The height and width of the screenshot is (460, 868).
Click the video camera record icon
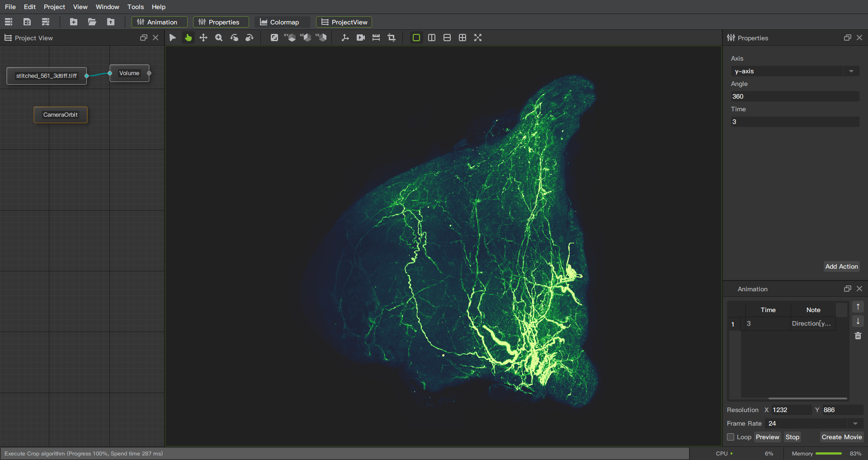[361, 38]
